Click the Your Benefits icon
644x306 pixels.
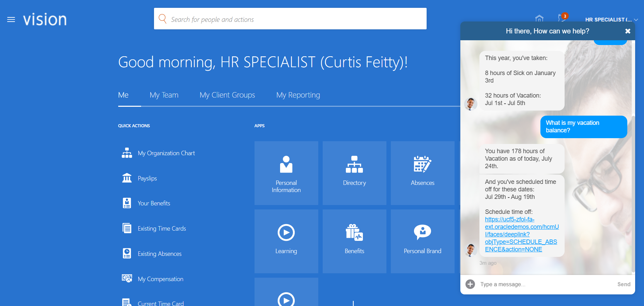tap(127, 203)
